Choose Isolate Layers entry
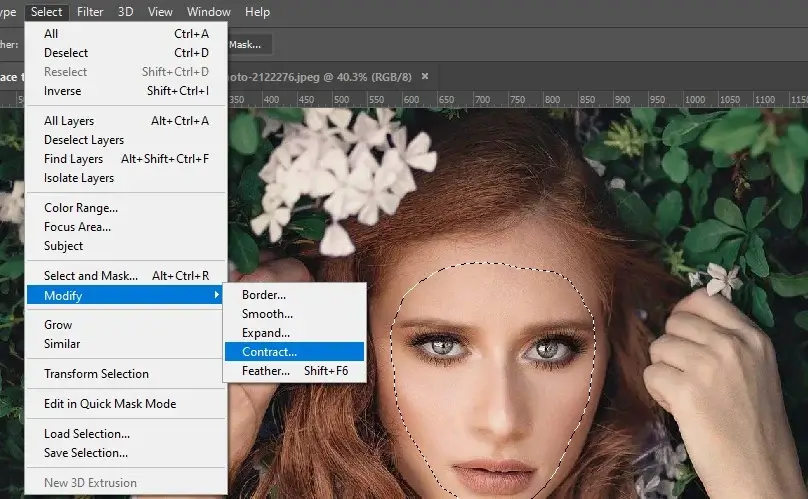 [126, 178]
